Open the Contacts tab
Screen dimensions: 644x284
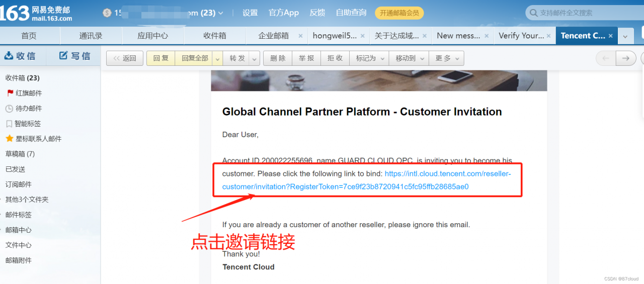(91, 36)
